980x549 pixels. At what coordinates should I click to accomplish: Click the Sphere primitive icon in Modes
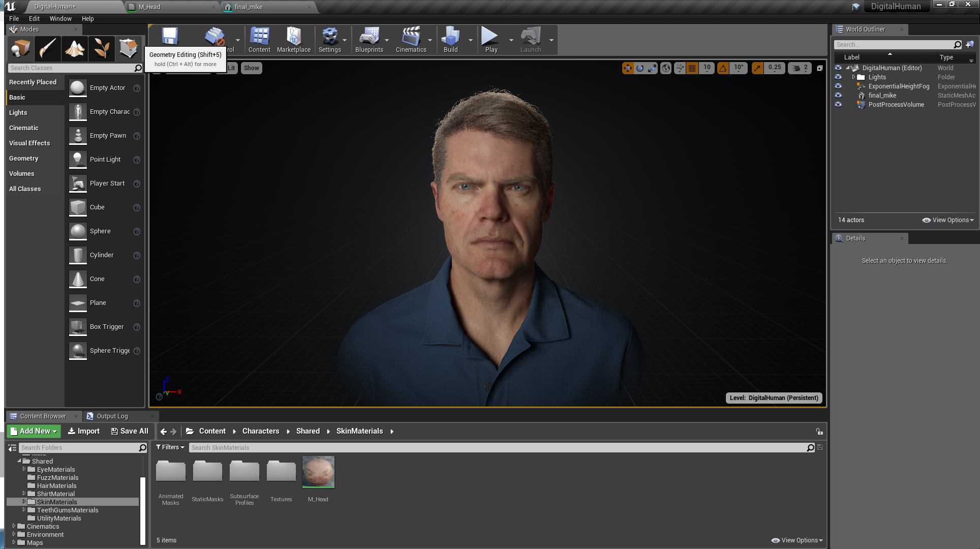coord(78,231)
